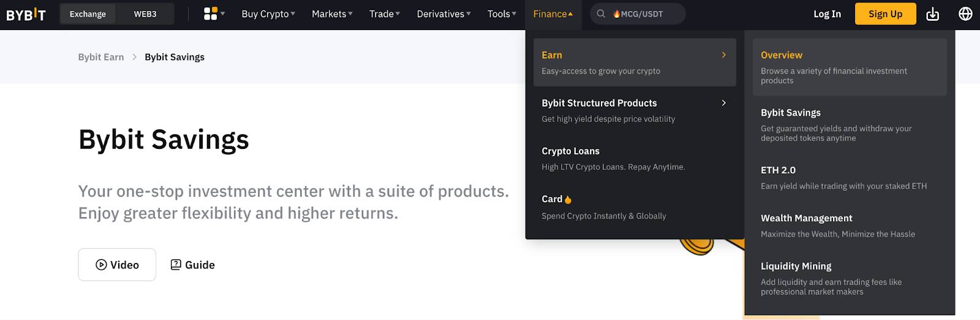Open the language globe icon
This screenshot has width=980, height=320.
[965, 13]
